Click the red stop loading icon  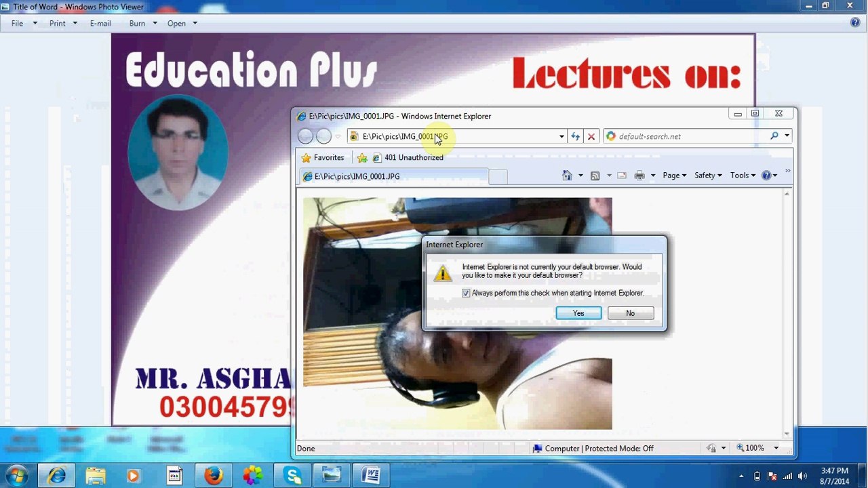pyautogui.click(x=591, y=136)
